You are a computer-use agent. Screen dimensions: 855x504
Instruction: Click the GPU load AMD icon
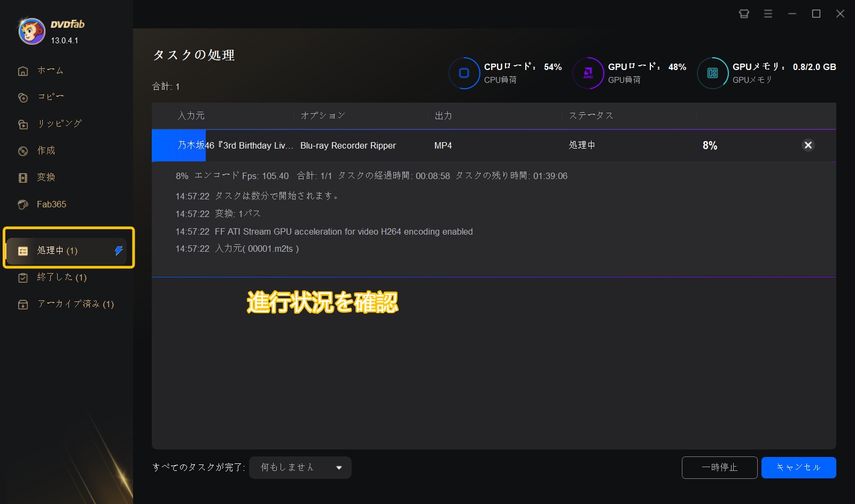pyautogui.click(x=588, y=73)
